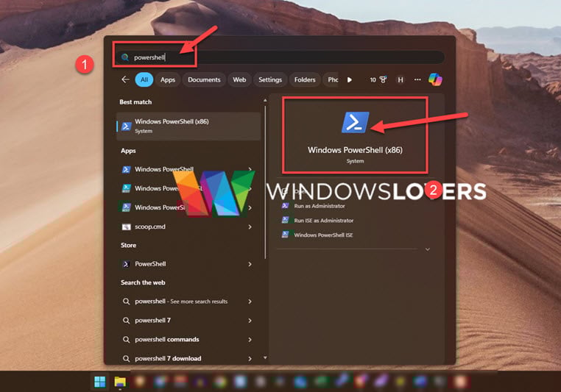Expand the scoop.cmd row chevron
The height and width of the screenshot is (392, 561).
[250, 227]
